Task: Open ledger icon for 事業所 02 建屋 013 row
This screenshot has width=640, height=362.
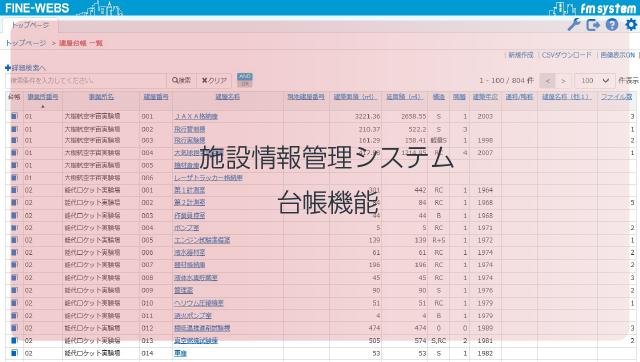Action: (x=14, y=340)
